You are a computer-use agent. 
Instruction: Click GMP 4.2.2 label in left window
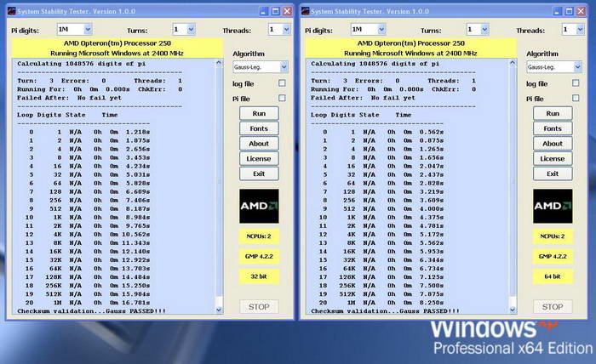(x=259, y=256)
